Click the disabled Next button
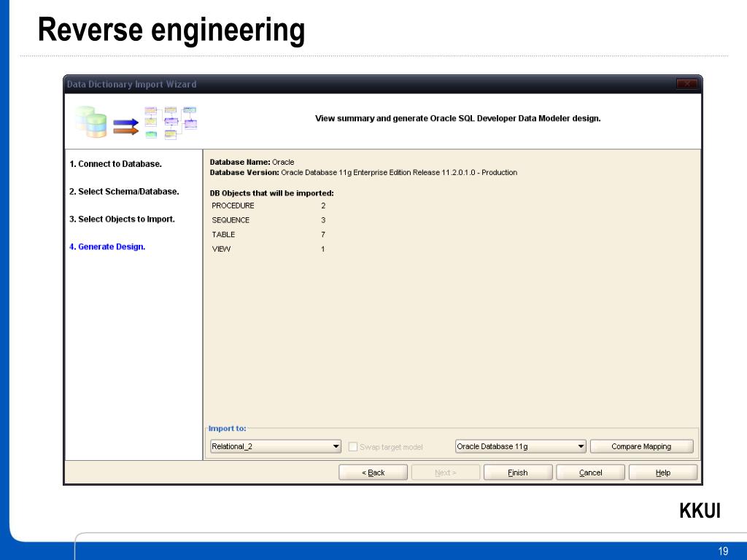 tap(446, 472)
